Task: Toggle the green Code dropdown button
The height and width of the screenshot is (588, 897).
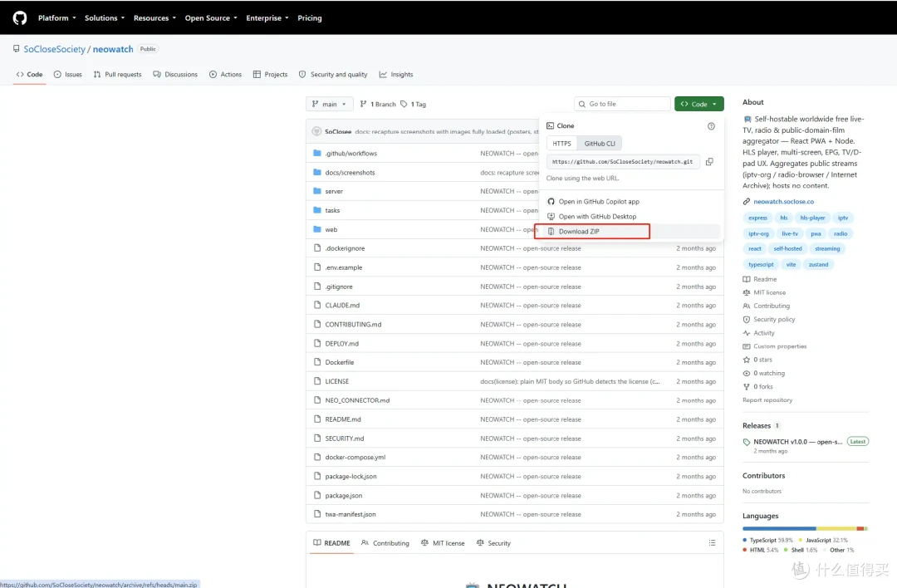Action: [699, 104]
